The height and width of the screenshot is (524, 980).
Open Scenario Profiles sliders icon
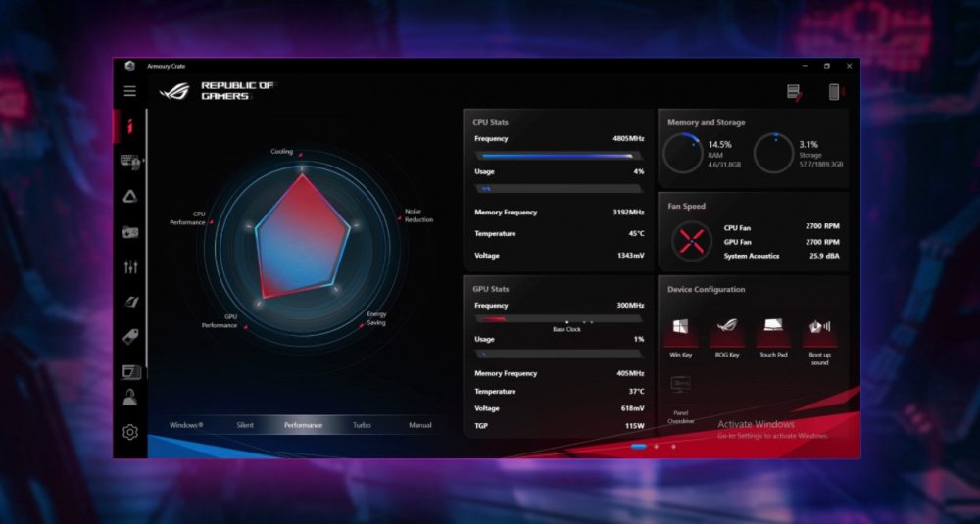pos(130,267)
